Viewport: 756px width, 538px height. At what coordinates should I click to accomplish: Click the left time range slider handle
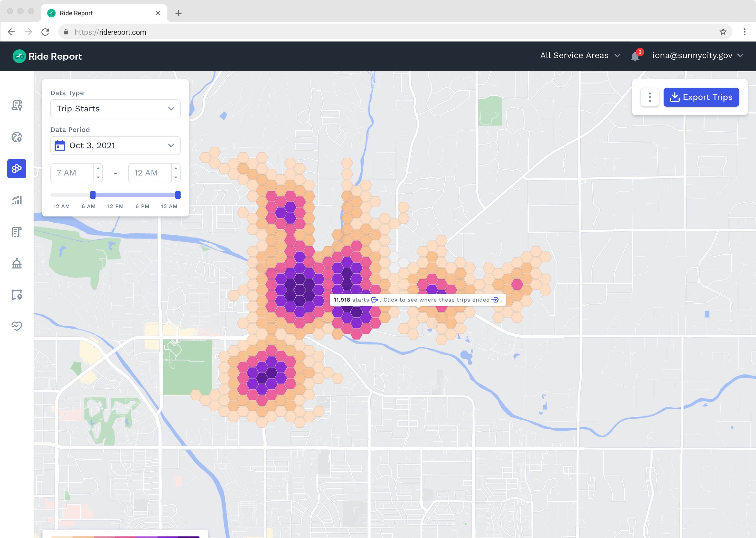click(x=93, y=195)
